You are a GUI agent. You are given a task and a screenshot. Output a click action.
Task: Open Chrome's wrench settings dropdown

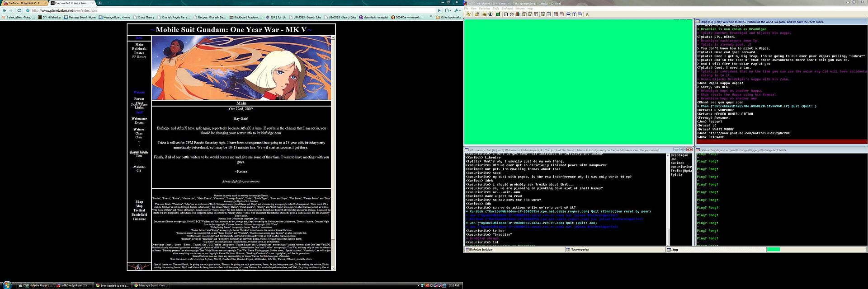457,10
